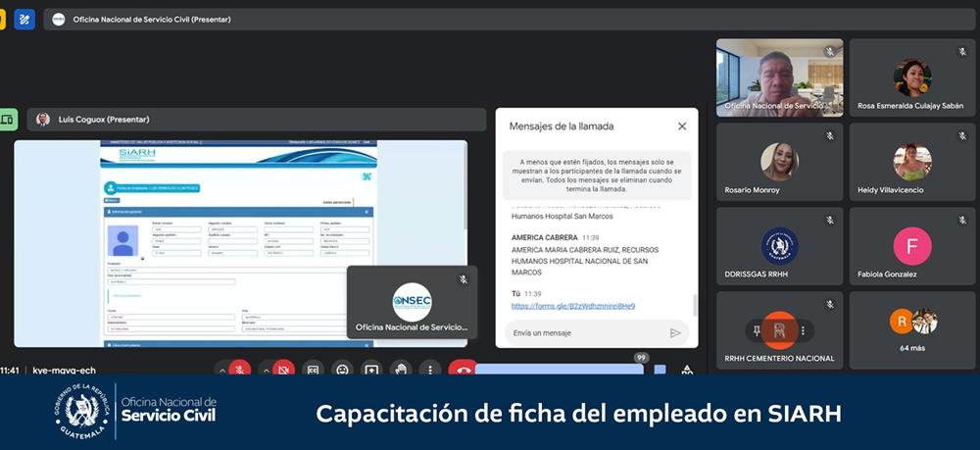Unmute the microphone in call controls
Viewport: 980px width, 450px height.
(238, 370)
